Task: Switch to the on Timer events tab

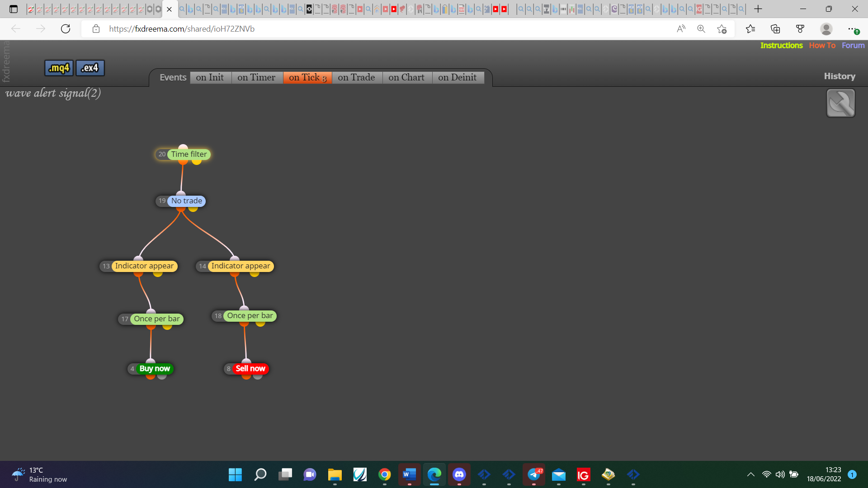Action: click(256, 77)
